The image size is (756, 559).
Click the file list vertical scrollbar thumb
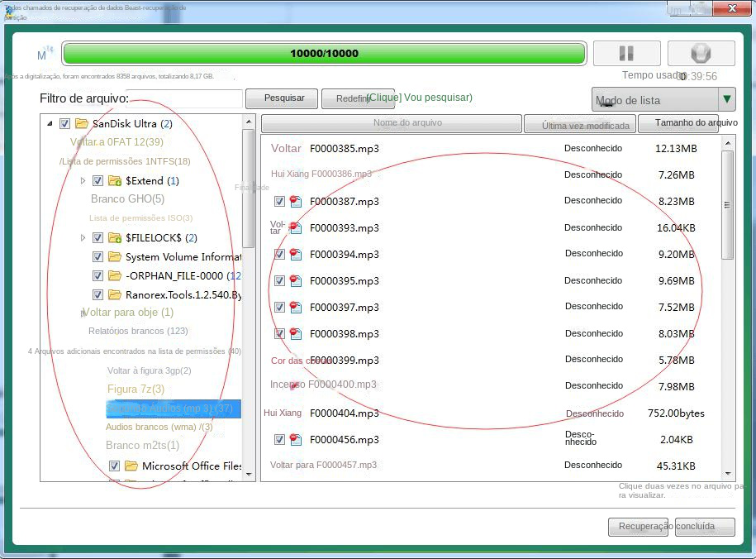tap(728, 205)
